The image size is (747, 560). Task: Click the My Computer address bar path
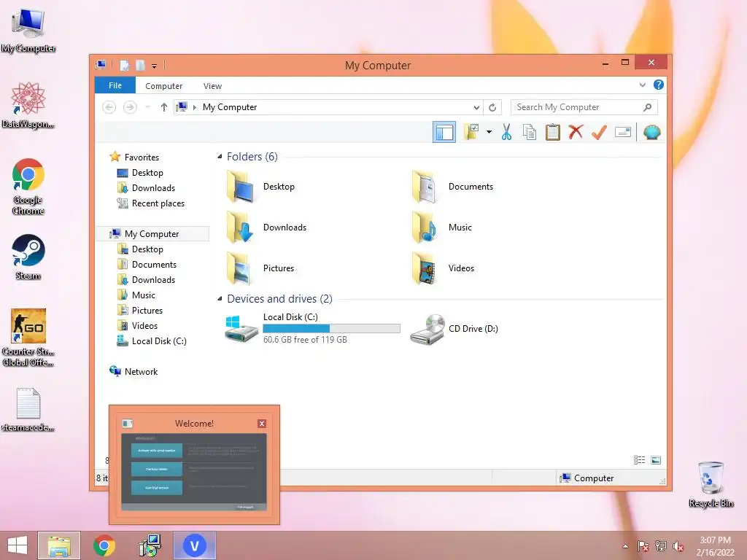pos(230,107)
